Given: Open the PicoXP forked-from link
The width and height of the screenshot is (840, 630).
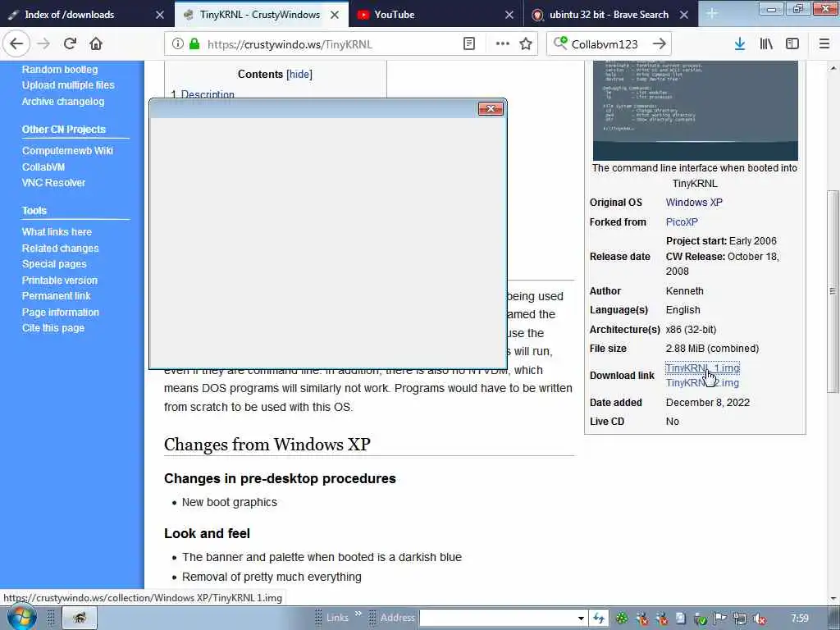Looking at the screenshot, I should [682, 221].
